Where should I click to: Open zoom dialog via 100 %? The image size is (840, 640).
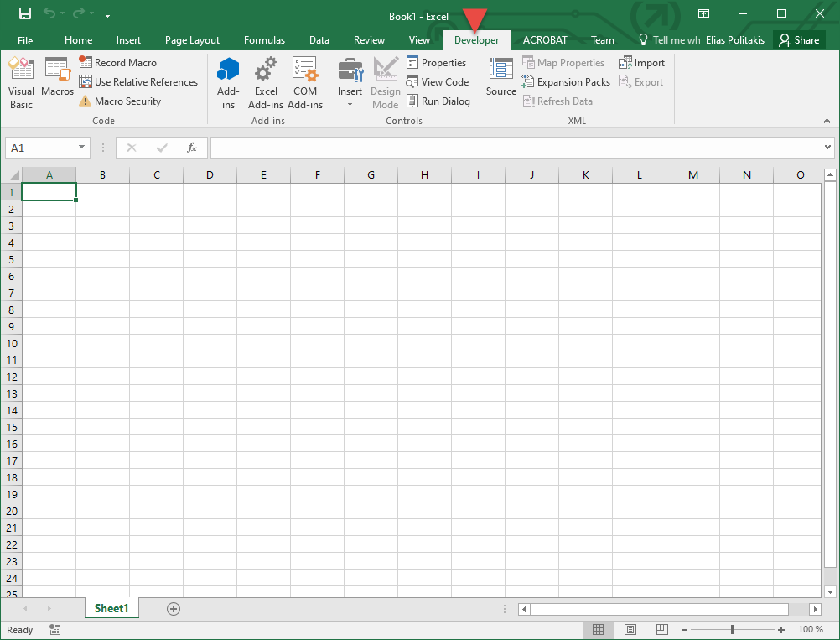point(811,630)
